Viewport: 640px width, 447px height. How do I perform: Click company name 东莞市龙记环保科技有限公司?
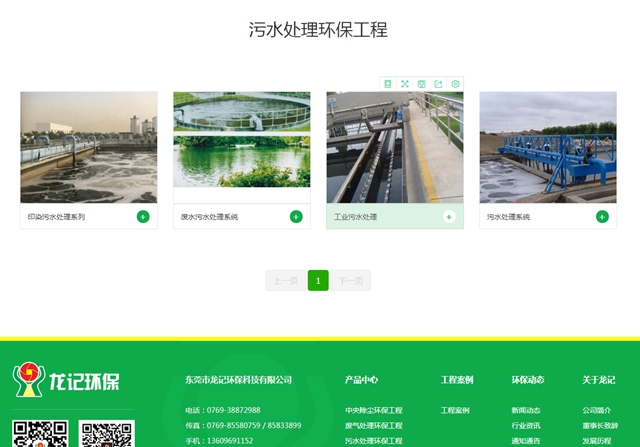(238, 380)
